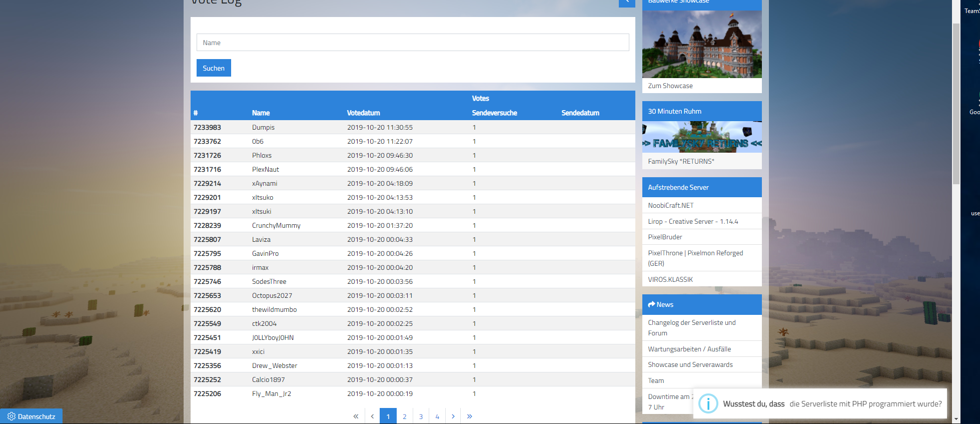Screen dimensions: 980x424
Task: Click the Votedatum column header
Action: (363, 113)
